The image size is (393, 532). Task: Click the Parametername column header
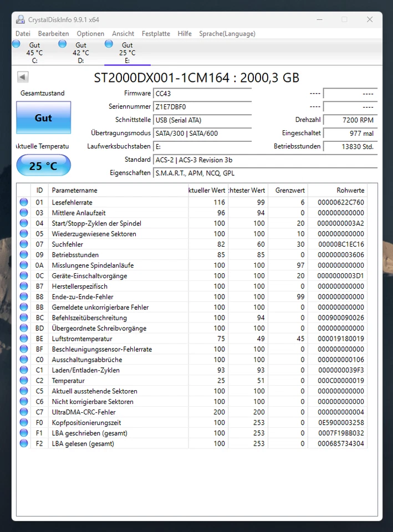[x=119, y=190]
